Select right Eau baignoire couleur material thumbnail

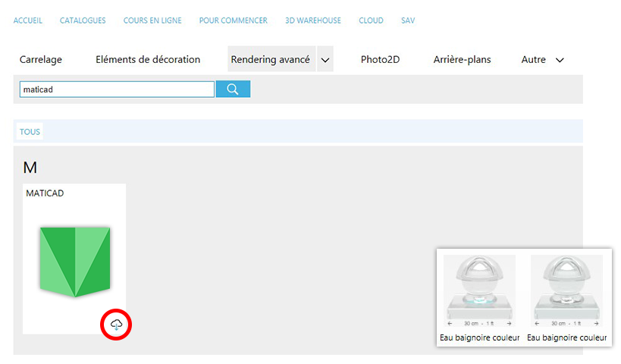coord(566,291)
